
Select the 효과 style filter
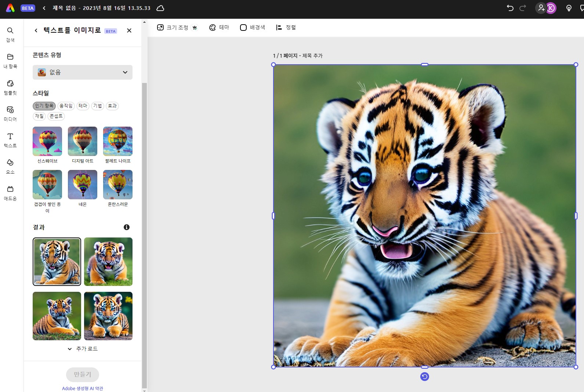coord(112,106)
